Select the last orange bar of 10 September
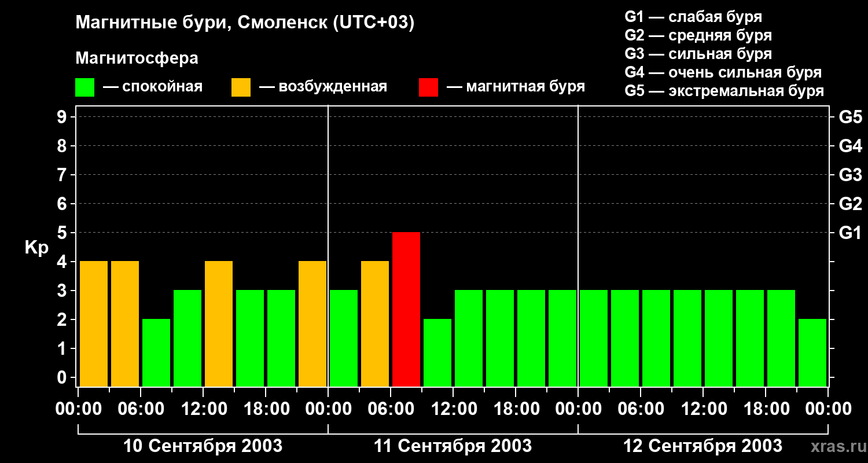Screen dimensions: 868x463 pos(312,324)
